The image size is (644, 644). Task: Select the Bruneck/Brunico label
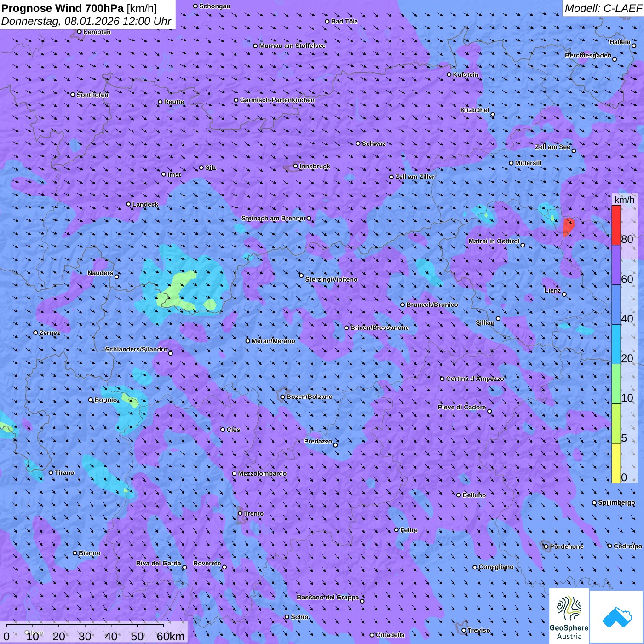coord(432,305)
